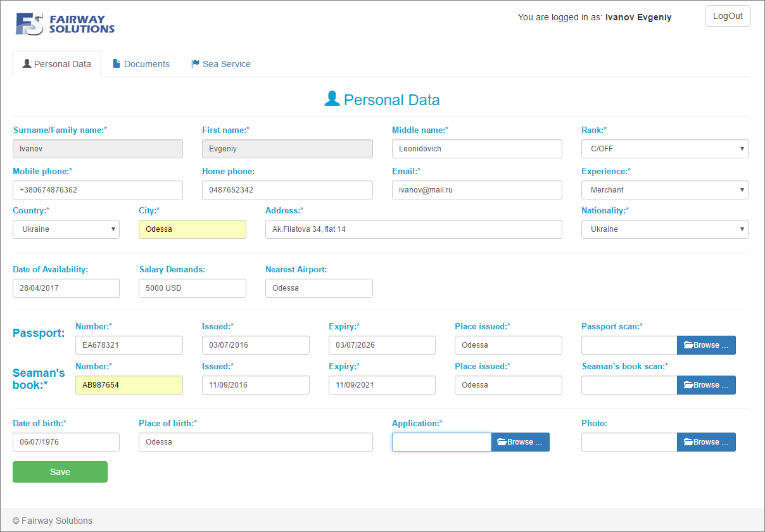Open the Personal Data tab

click(57, 64)
